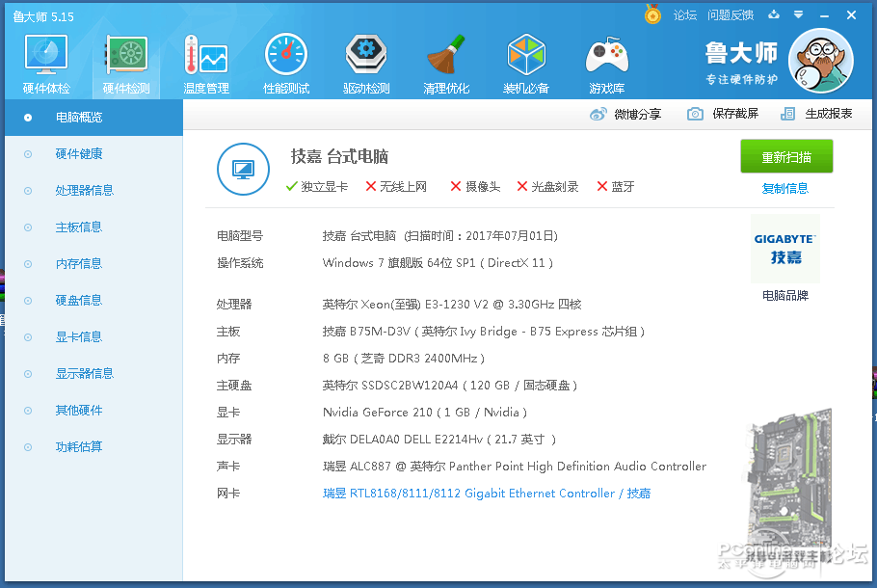Click the round computer monitor icon
Image resolution: width=877 pixels, height=588 pixels.
243,169
